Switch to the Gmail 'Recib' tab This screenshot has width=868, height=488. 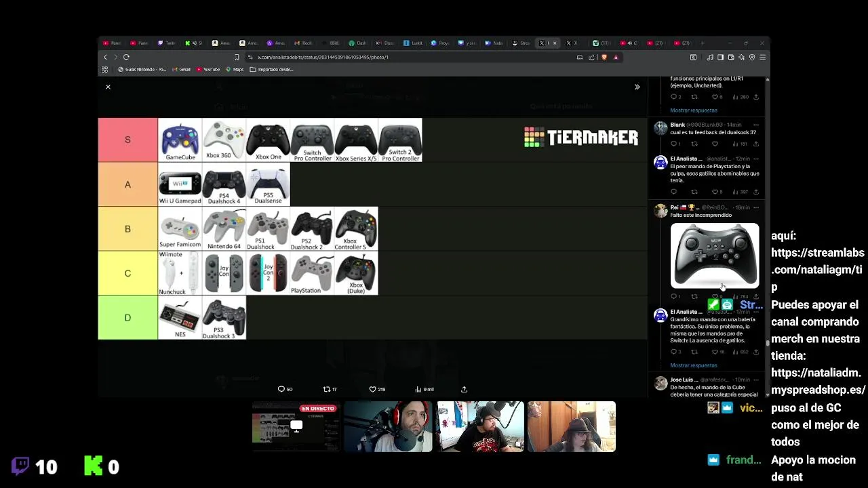point(302,43)
